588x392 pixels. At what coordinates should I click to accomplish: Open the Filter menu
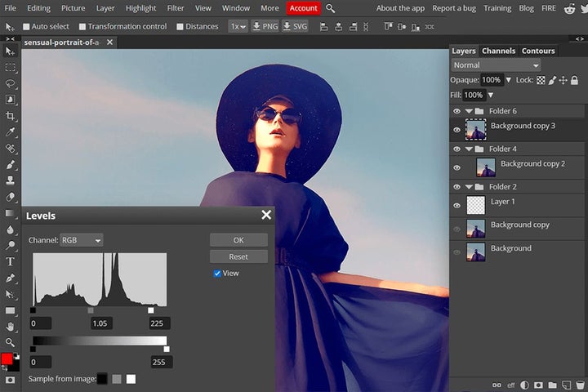pyautogui.click(x=176, y=8)
